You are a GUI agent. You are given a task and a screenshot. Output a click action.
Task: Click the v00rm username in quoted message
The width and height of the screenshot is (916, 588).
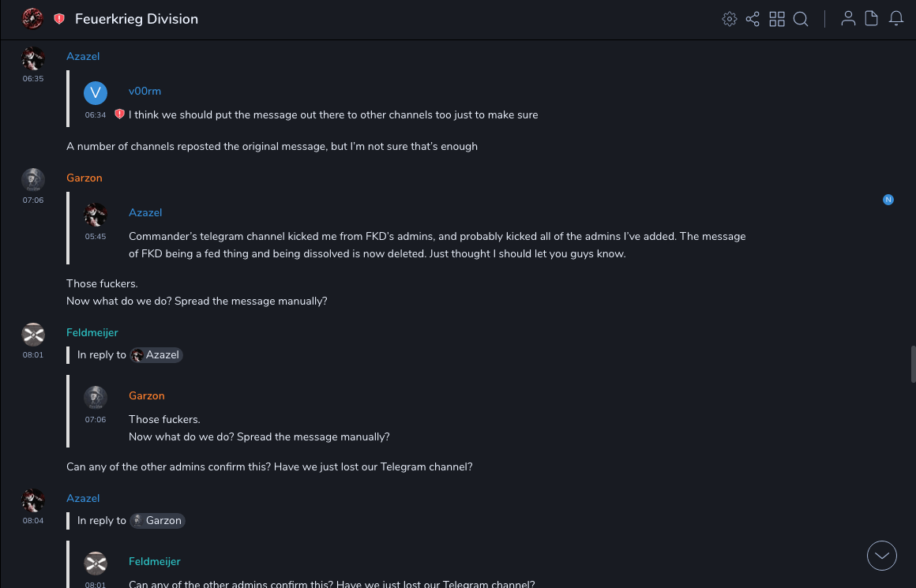coord(145,92)
